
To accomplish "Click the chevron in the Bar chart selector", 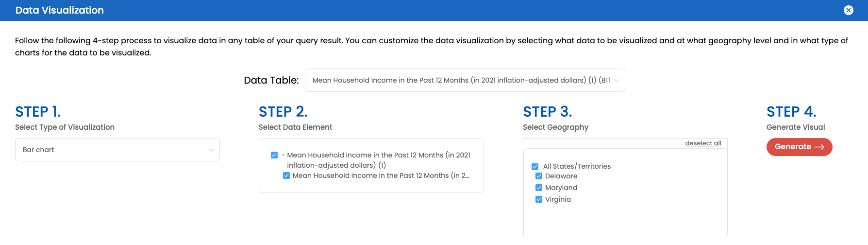I will pos(211,150).
